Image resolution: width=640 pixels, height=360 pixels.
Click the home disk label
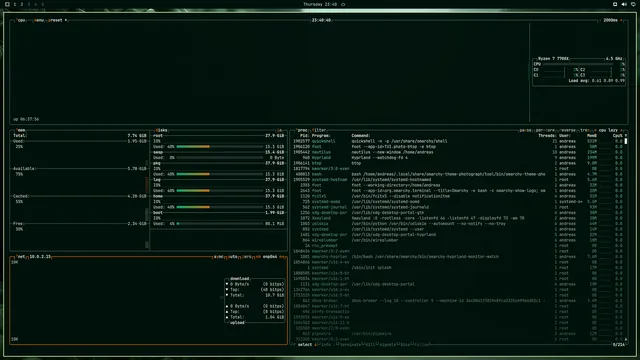coord(158,196)
